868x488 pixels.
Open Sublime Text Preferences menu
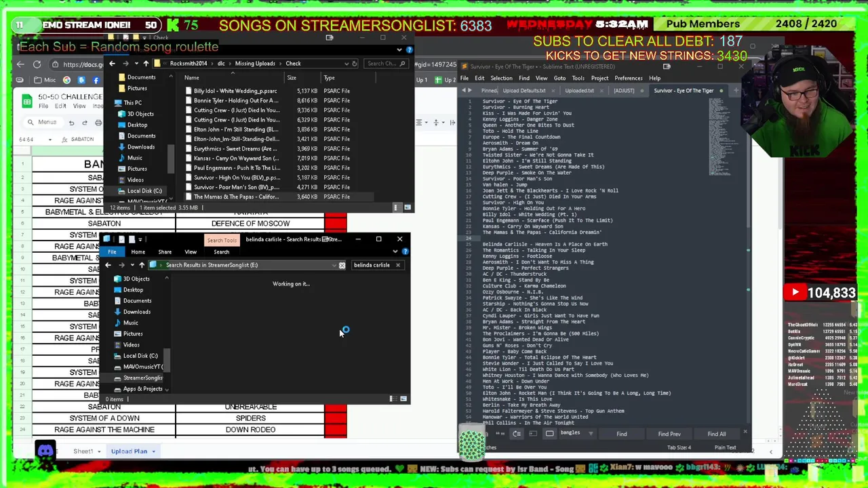click(629, 78)
